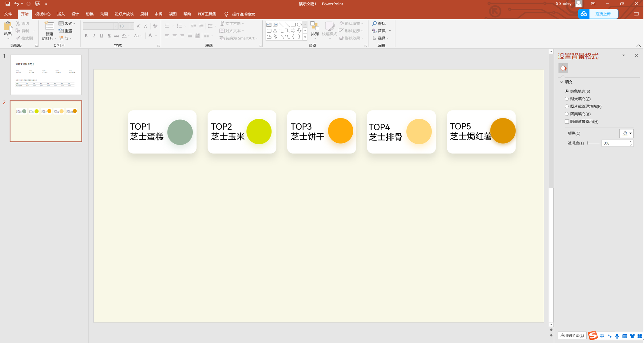Select slide 1 thumbnail
The width and height of the screenshot is (644, 343).
coord(46,75)
